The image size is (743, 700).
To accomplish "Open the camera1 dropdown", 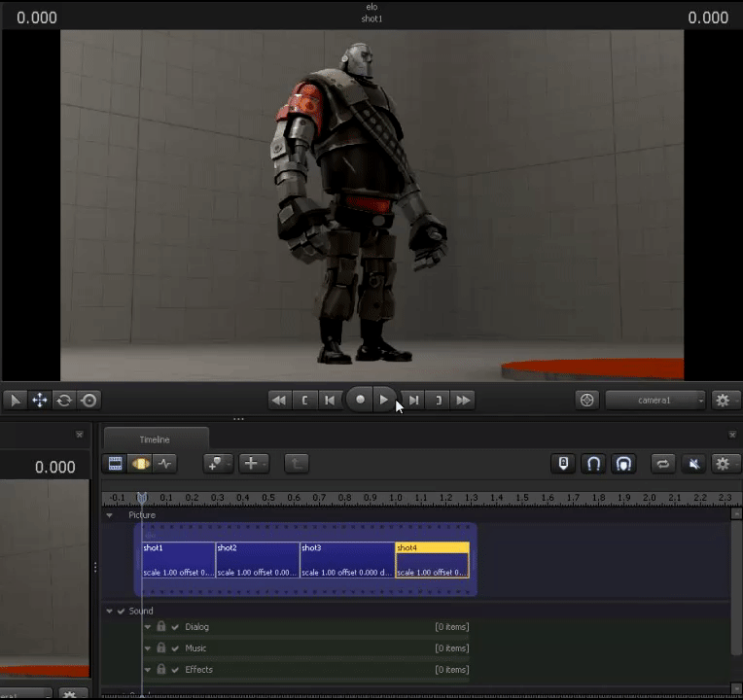I will click(x=655, y=400).
